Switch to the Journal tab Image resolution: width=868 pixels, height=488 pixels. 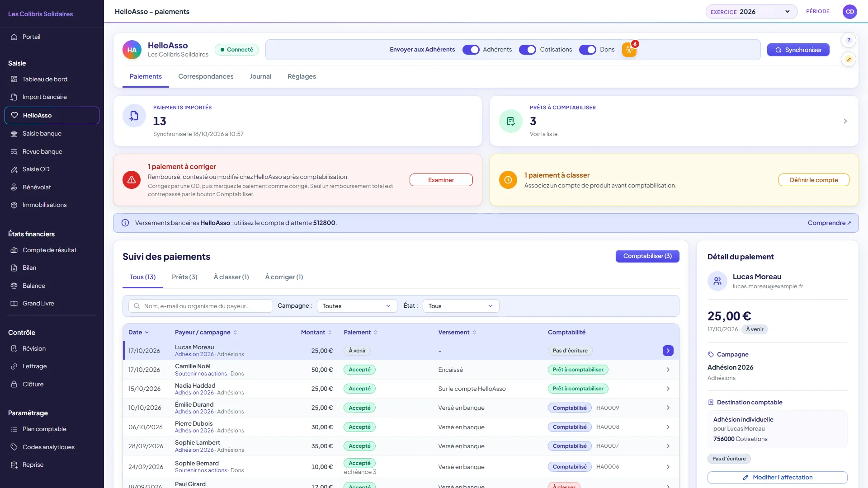click(x=260, y=76)
